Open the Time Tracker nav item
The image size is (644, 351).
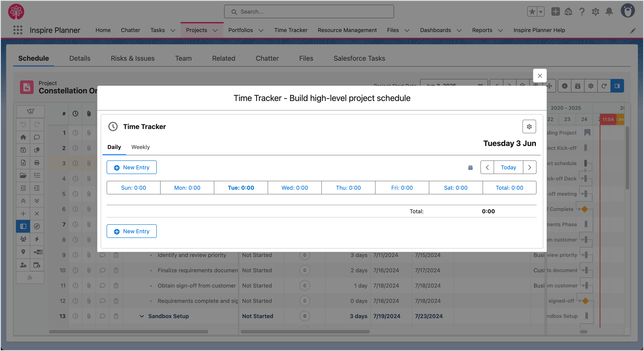pyautogui.click(x=291, y=30)
